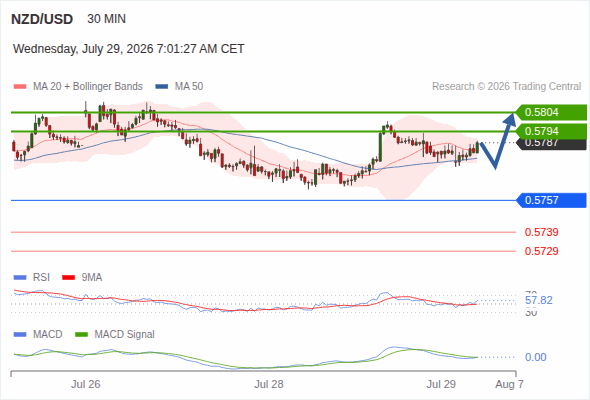Screen dimensions: 590x400
Task: Click the MACD legend label
Action: coord(47,335)
